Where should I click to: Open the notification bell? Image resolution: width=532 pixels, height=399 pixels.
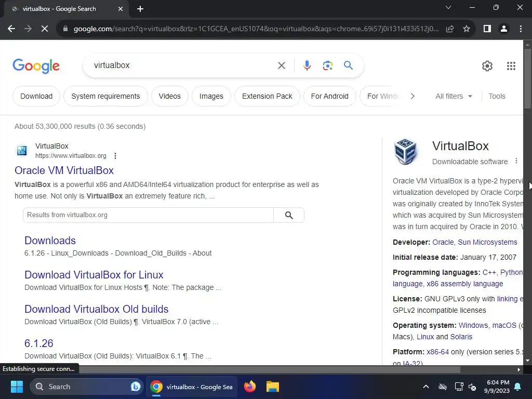click(518, 387)
